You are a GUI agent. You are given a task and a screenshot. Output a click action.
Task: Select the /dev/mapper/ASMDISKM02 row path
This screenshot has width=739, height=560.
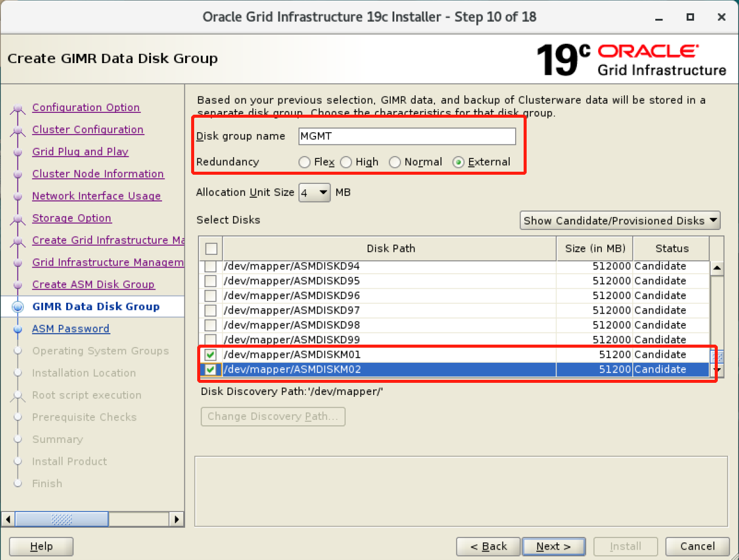(x=292, y=369)
